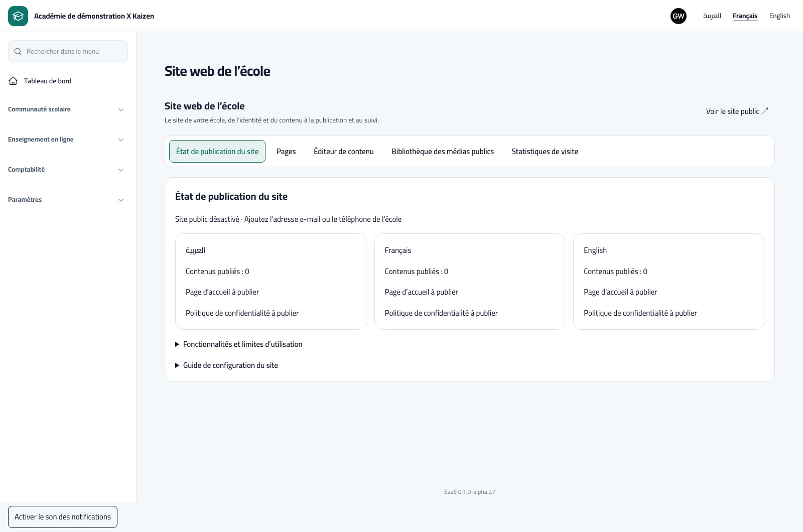This screenshot has width=803, height=532.
Task: Click the English card heading
Action: tap(595, 250)
